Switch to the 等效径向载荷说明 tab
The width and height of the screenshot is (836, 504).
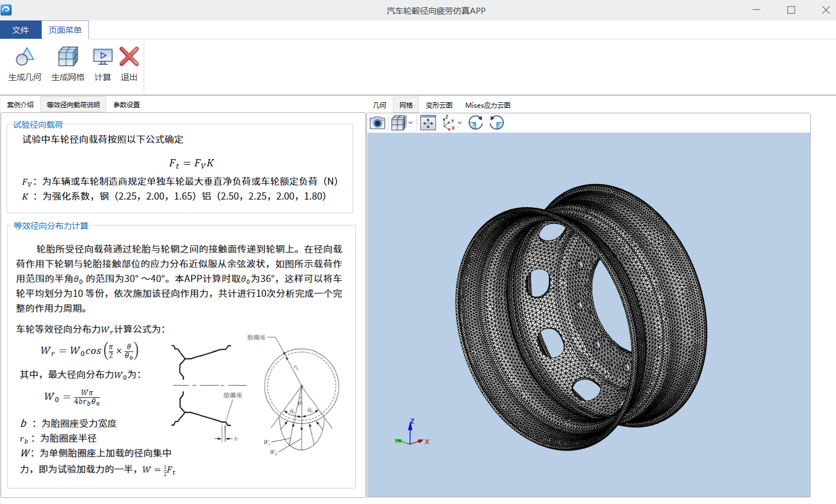pos(73,104)
